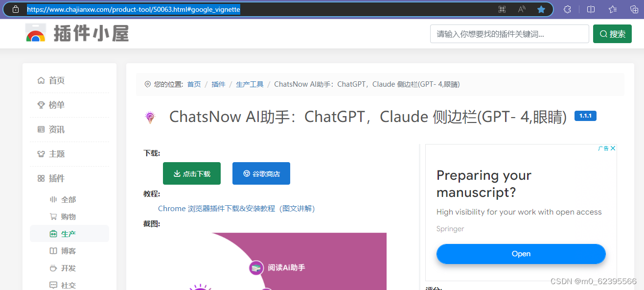644x290 pixels.
Task: Click the ChatsNow AI助手 page title
Action: [368, 117]
